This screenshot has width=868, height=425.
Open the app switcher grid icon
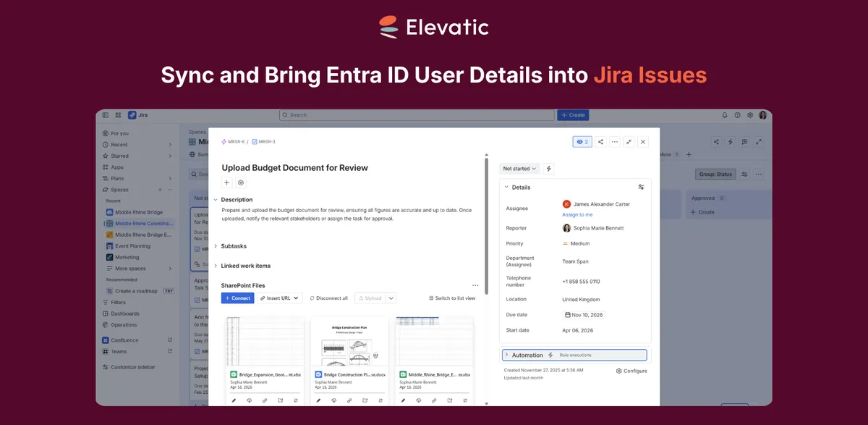pos(118,115)
